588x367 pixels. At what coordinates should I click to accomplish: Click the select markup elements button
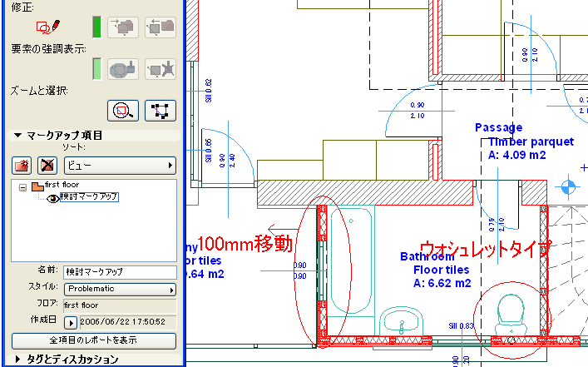(x=161, y=111)
